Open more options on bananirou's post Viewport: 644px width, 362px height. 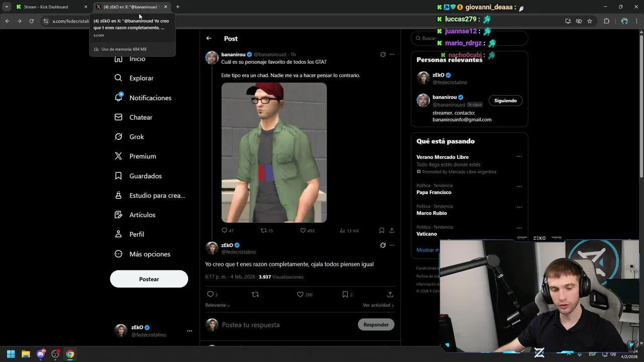[392, 54]
